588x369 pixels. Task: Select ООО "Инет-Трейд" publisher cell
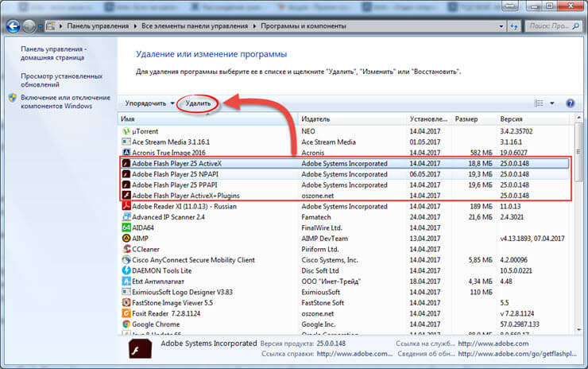[x=331, y=282]
